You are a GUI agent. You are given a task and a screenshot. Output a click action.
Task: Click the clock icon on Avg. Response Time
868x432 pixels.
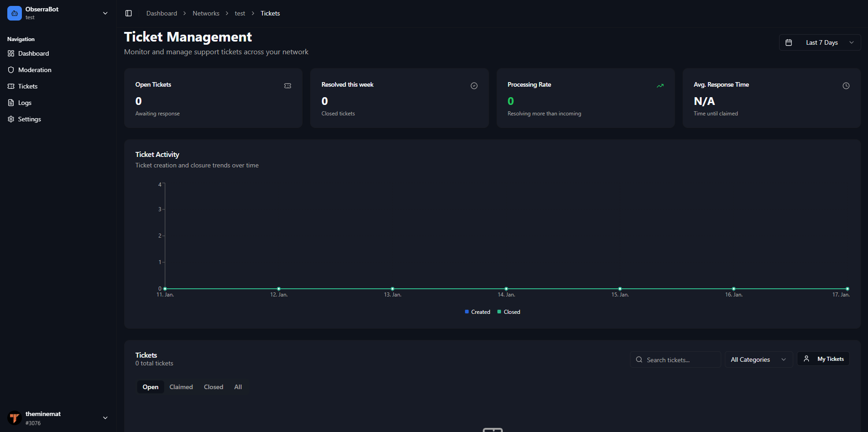pos(846,85)
